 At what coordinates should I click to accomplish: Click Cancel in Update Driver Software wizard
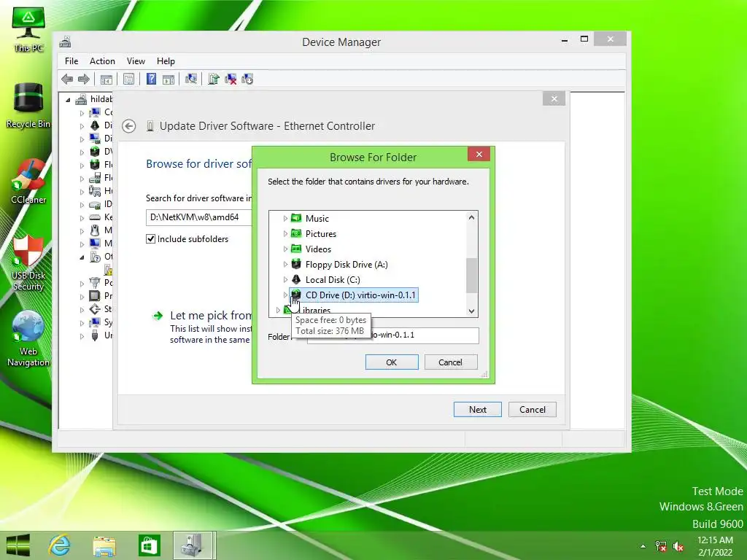coord(532,410)
